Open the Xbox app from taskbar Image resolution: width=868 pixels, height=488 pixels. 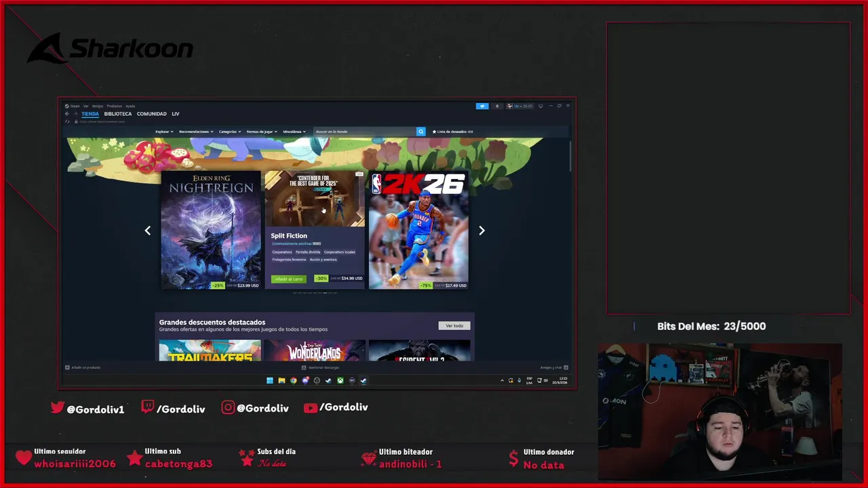click(340, 380)
